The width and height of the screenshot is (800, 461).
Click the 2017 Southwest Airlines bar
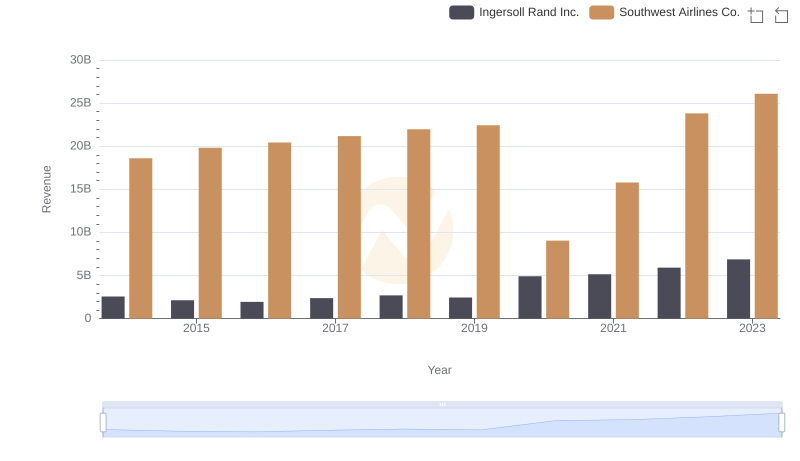coord(349,227)
